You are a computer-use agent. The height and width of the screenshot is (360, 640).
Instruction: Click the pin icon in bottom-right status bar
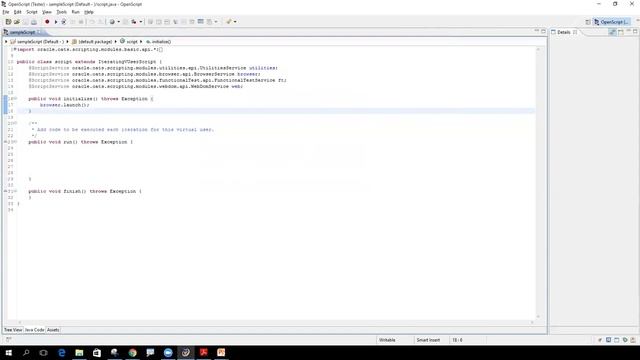click(x=600, y=340)
